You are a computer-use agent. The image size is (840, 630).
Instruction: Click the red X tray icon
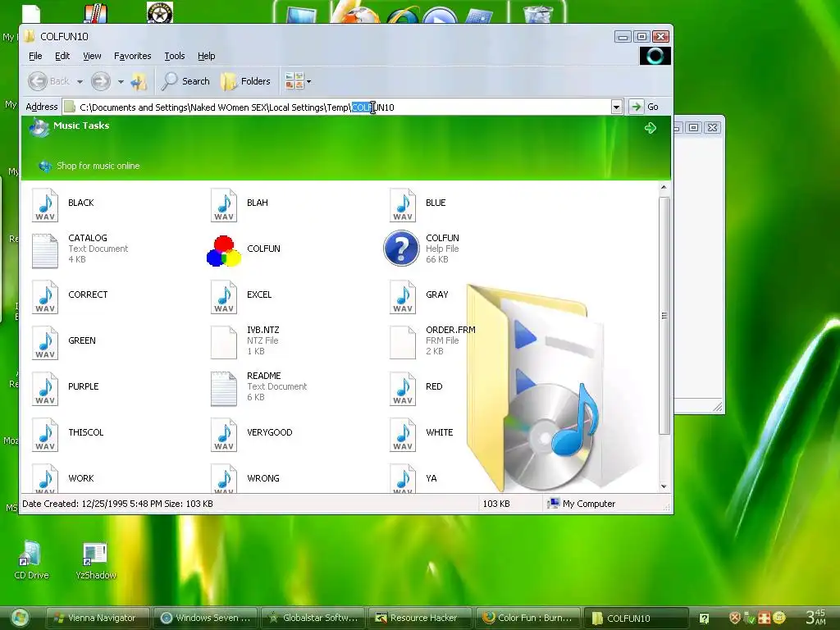tap(735, 619)
